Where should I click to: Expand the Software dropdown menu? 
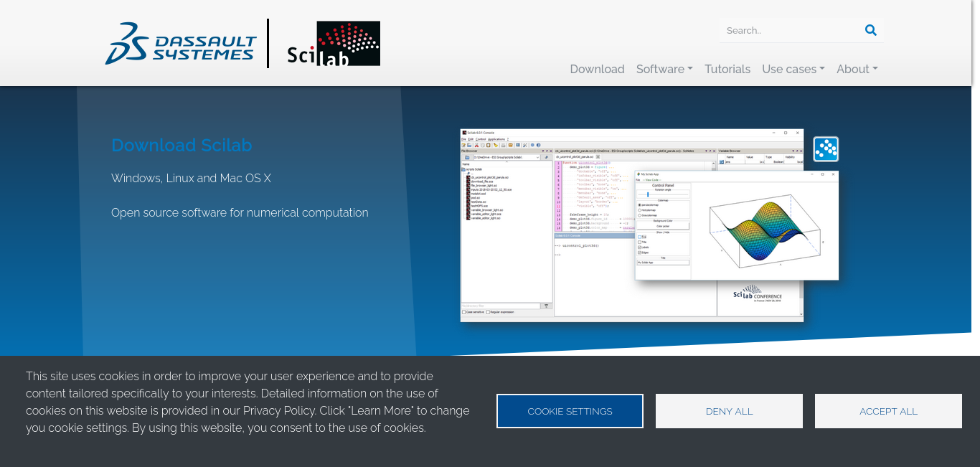coord(664,69)
